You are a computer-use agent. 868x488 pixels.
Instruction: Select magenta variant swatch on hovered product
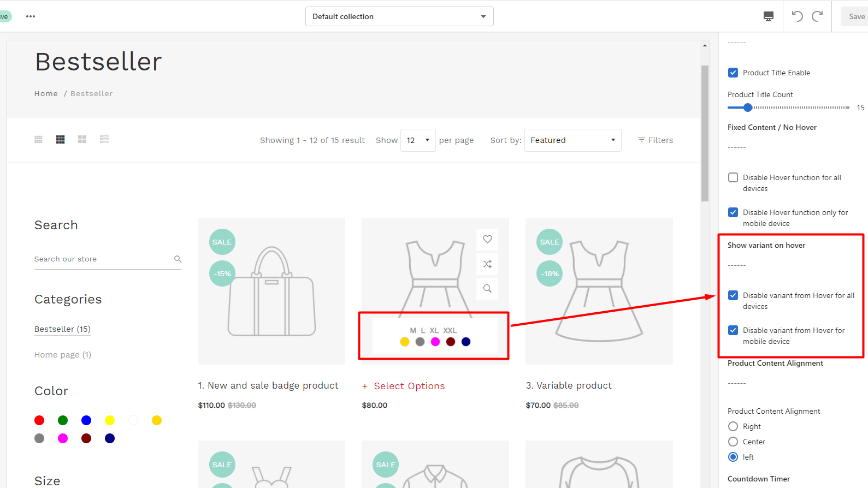(x=435, y=342)
